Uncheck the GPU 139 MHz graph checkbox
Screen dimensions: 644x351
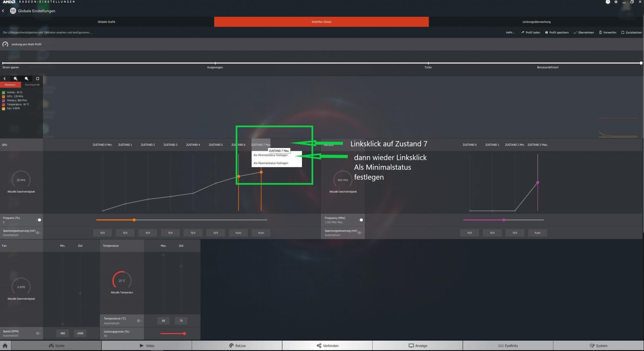pyautogui.click(x=3, y=96)
